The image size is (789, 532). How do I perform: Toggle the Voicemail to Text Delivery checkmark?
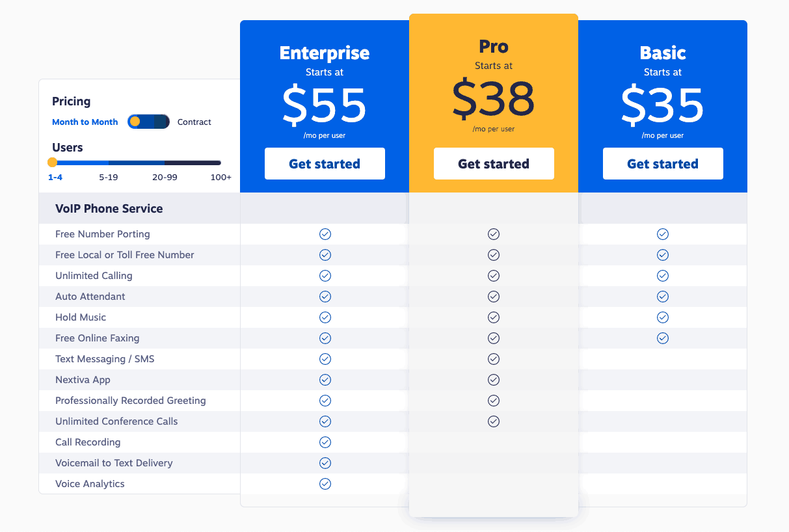click(x=325, y=462)
